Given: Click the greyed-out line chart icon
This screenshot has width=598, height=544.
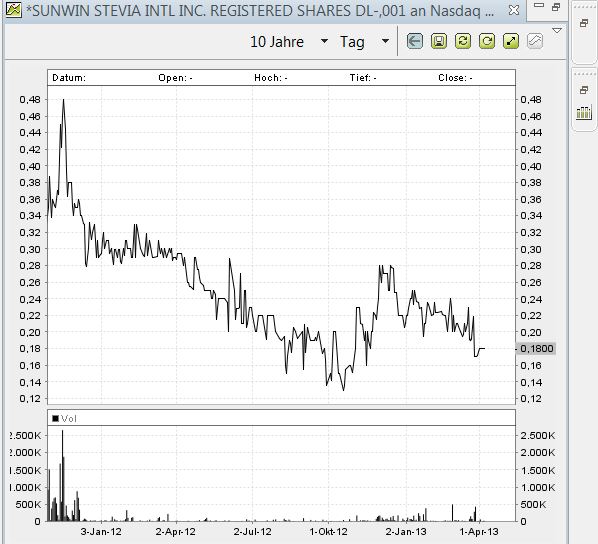Looking at the screenshot, I should (x=535, y=41).
